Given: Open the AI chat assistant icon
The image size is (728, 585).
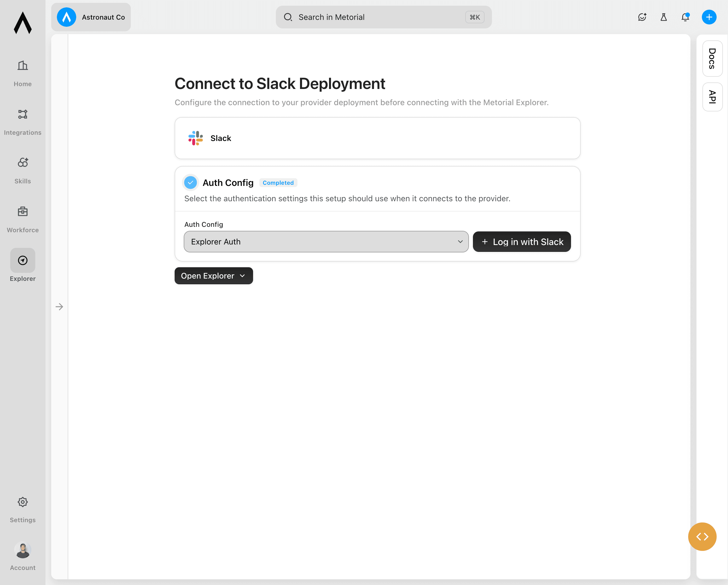Looking at the screenshot, I should tap(642, 17).
